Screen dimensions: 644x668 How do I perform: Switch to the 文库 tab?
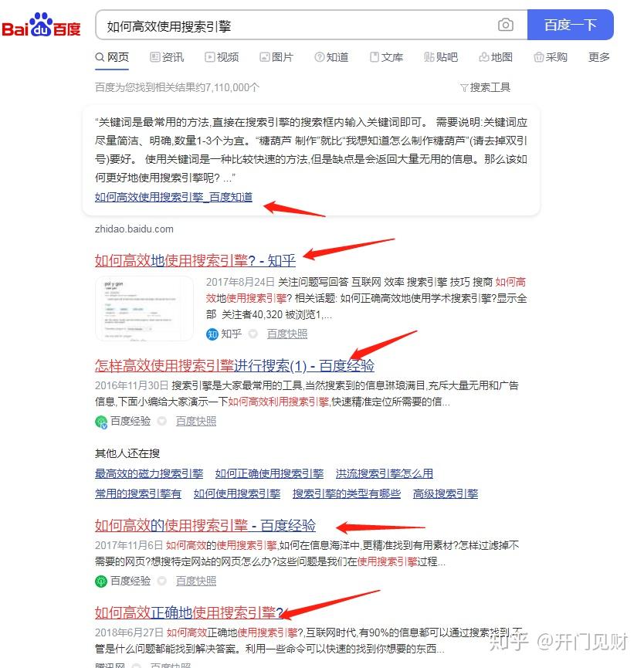386,57
